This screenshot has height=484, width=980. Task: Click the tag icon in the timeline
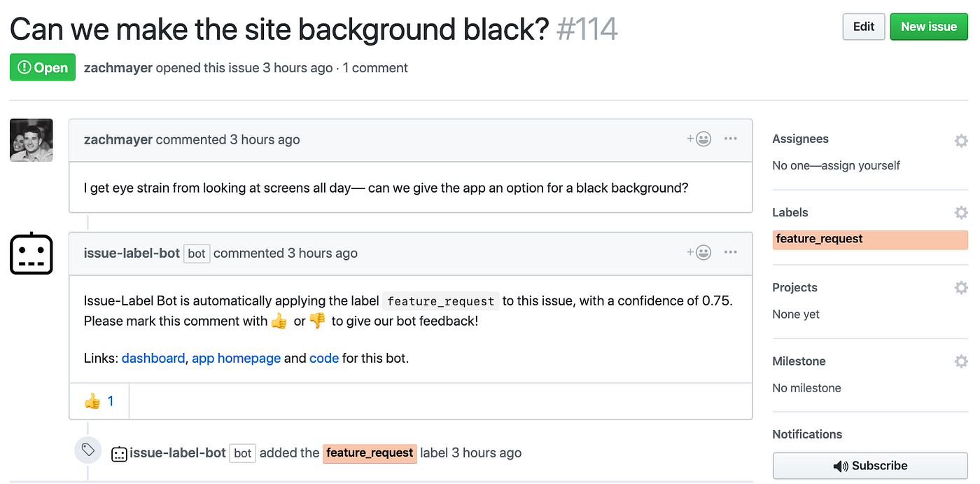pyautogui.click(x=88, y=450)
